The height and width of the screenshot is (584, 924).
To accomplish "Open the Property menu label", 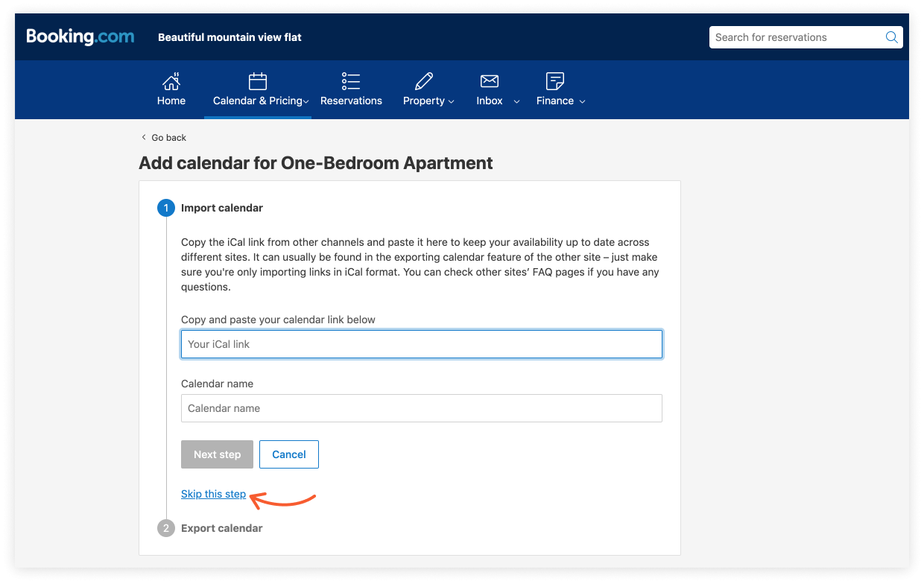I will 424,101.
